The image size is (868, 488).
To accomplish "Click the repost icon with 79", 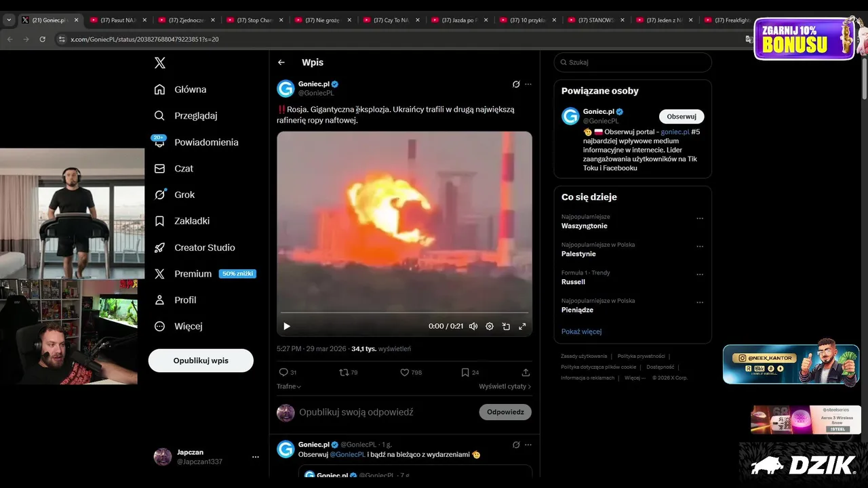I will 344,372.
